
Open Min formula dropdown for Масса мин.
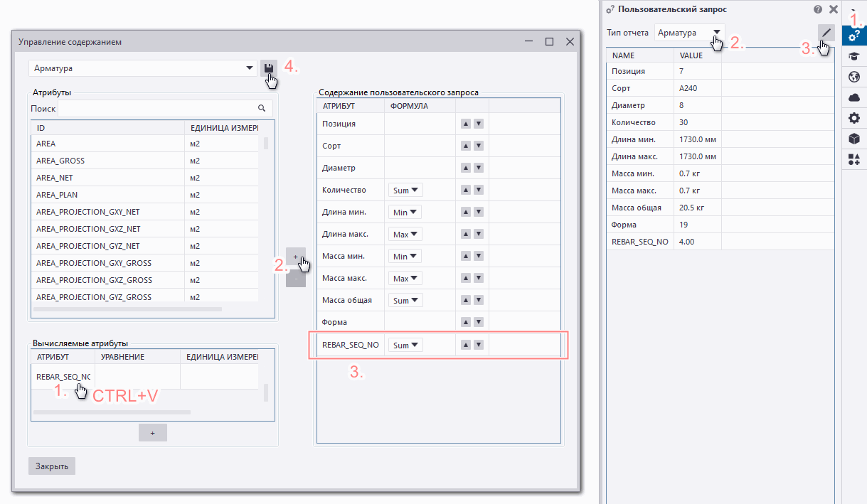pos(405,256)
